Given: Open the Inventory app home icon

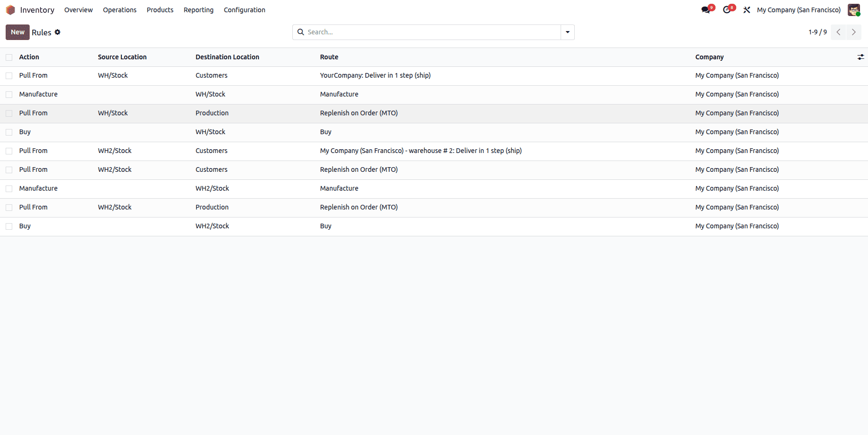Looking at the screenshot, I should [x=10, y=10].
